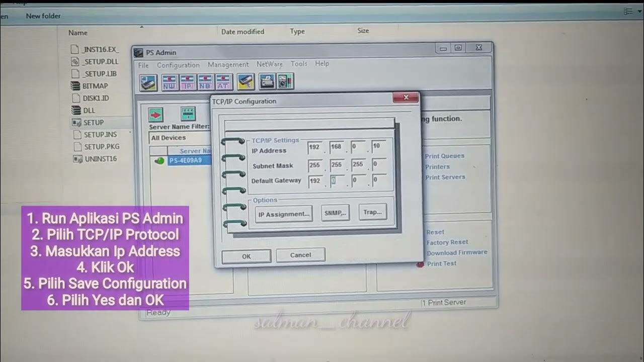
Task: Select the BITMAP folder icon
Action: (x=75, y=86)
